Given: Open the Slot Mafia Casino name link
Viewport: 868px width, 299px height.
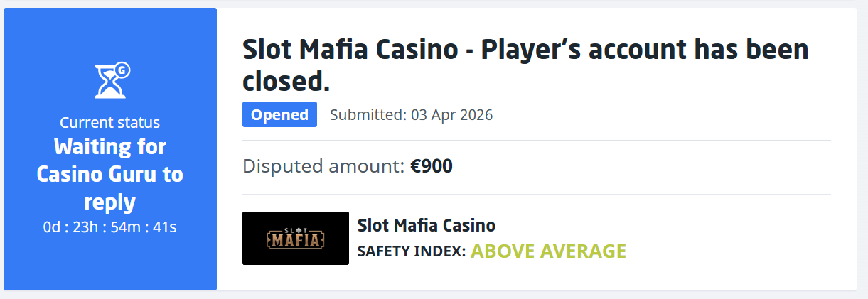Looking at the screenshot, I should pyautogui.click(x=426, y=226).
